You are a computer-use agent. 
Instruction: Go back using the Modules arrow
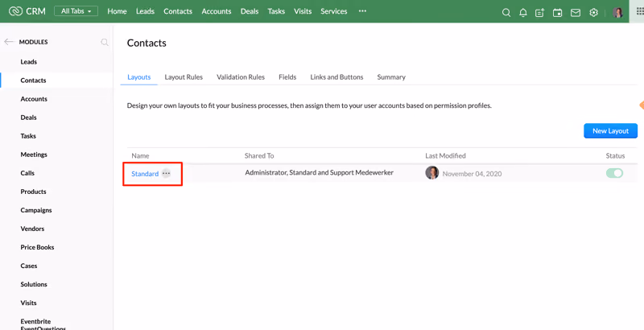pyautogui.click(x=9, y=42)
